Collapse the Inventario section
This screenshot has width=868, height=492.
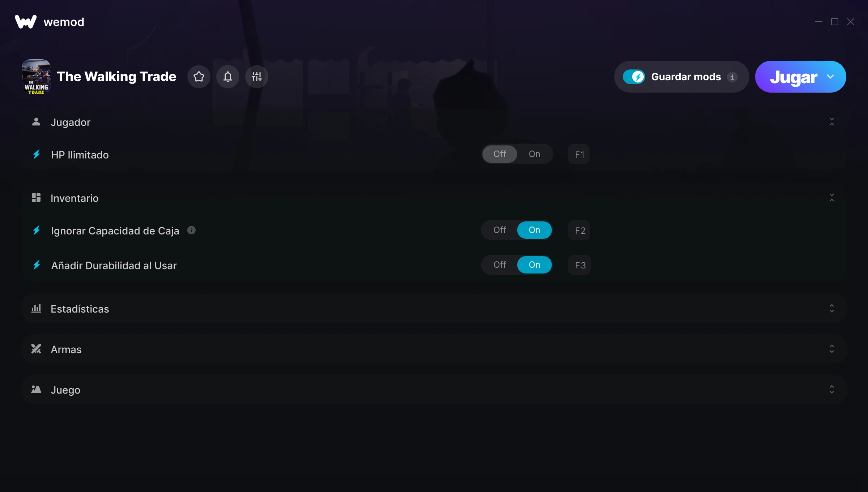[x=832, y=198]
